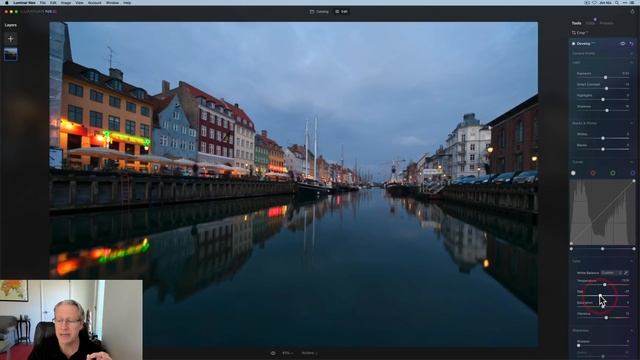Open the Catalog view
This screenshot has height=360, width=640.
click(x=319, y=11)
